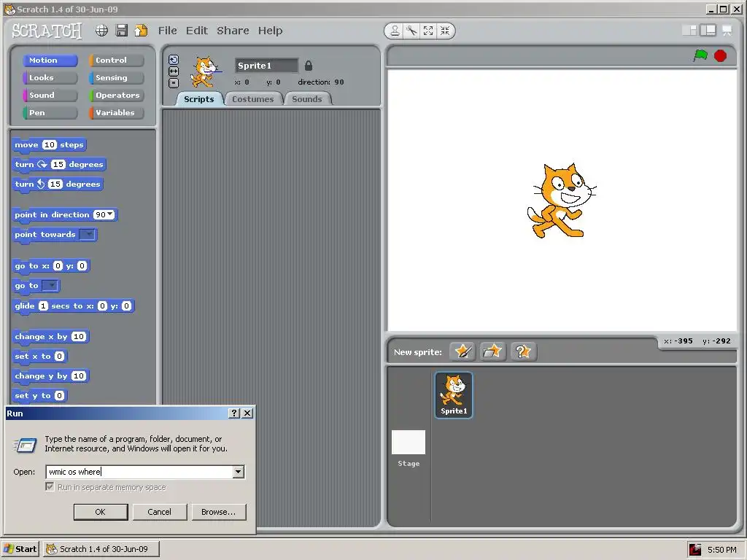The height and width of the screenshot is (560, 747).
Task: Switch to small stage view mode
Action: pos(689,31)
